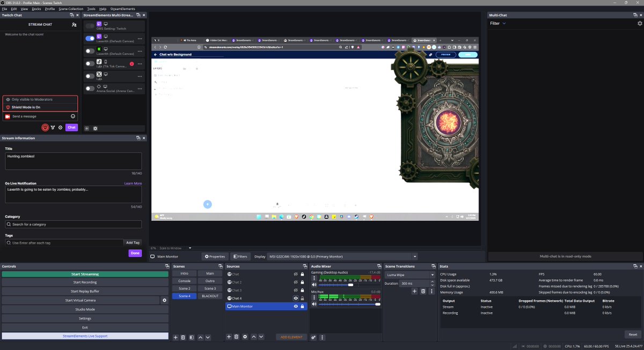Move the scene down with the arrow
Image resolution: width=644 pixels, height=350 pixels.
click(208, 337)
